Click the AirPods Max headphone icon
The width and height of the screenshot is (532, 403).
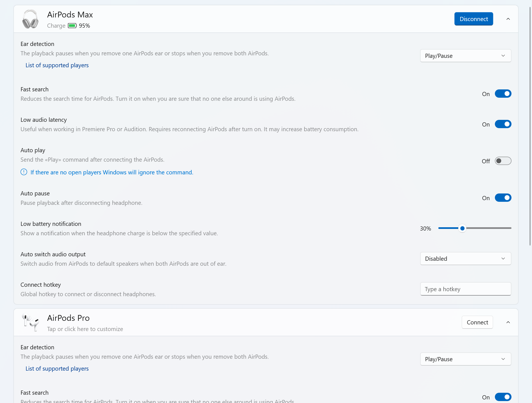click(30, 19)
